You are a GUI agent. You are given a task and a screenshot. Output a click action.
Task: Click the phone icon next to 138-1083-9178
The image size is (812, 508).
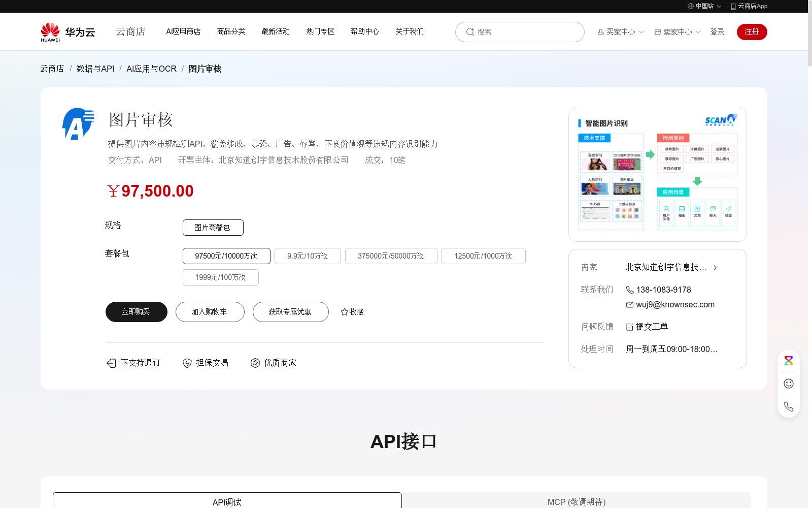[x=630, y=290]
